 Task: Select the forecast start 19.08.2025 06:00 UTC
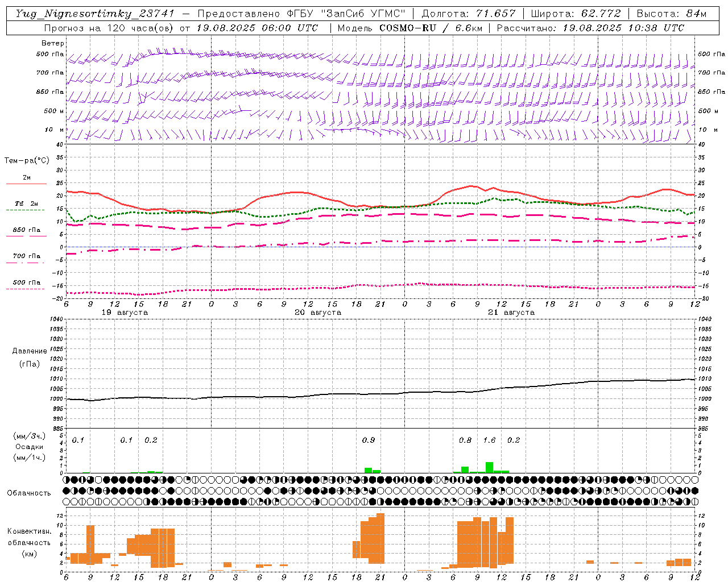point(258,27)
